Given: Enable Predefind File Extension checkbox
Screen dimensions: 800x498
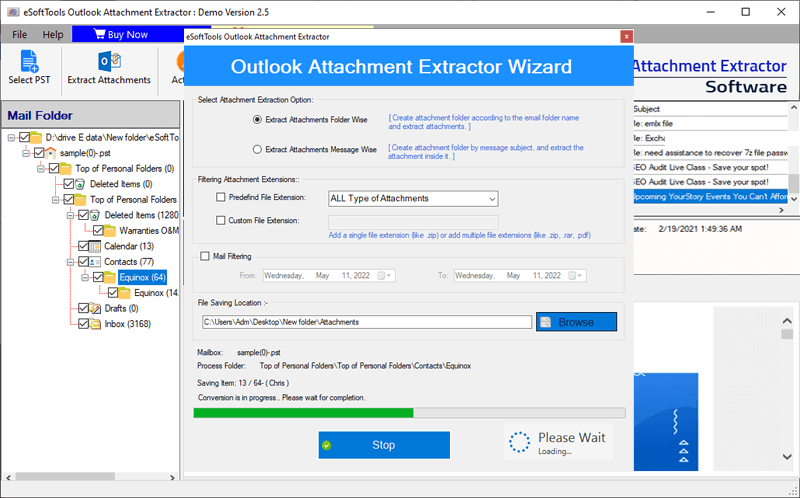Looking at the screenshot, I should click(x=220, y=197).
